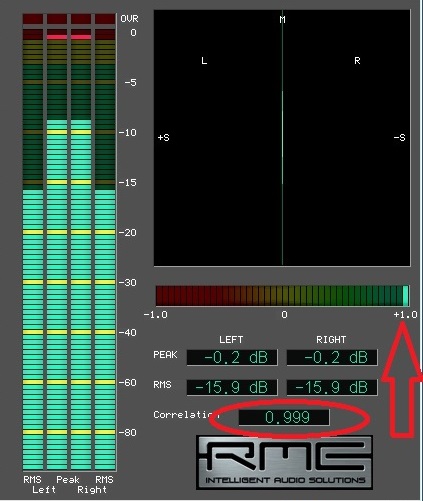
Task: Click the '-5' scale marking
Action: coord(131,83)
